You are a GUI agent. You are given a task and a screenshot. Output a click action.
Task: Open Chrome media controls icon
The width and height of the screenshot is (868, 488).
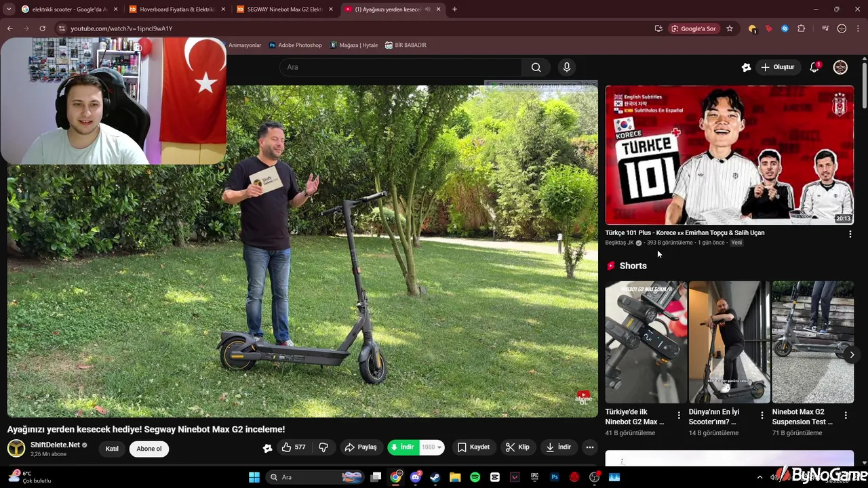[825, 28]
